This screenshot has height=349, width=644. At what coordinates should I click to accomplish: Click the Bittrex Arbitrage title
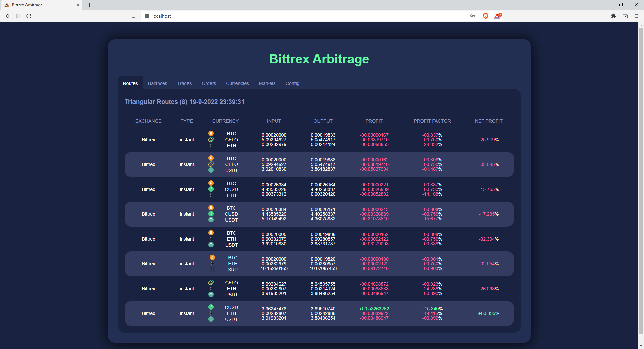tap(319, 59)
